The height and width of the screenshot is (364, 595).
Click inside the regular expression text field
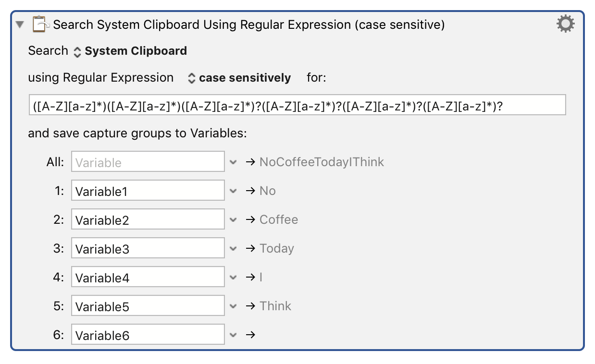(x=297, y=105)
